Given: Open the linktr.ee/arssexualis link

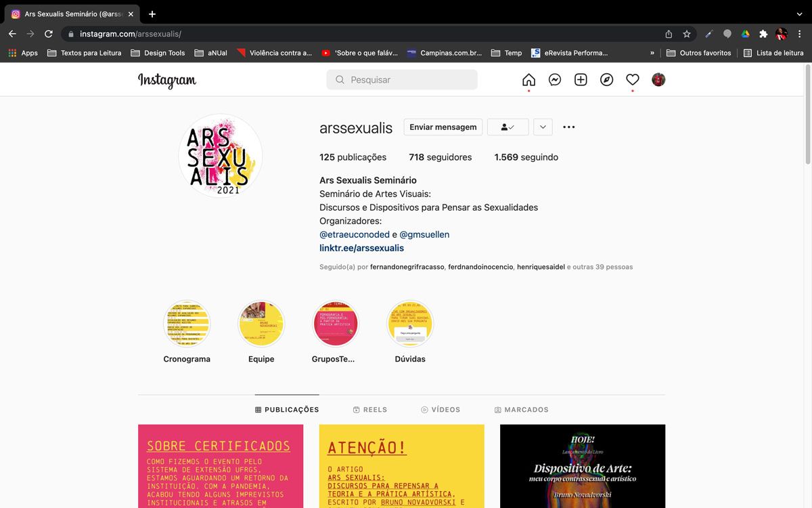Looking at the screenshot, I should [x=361, y=249].
